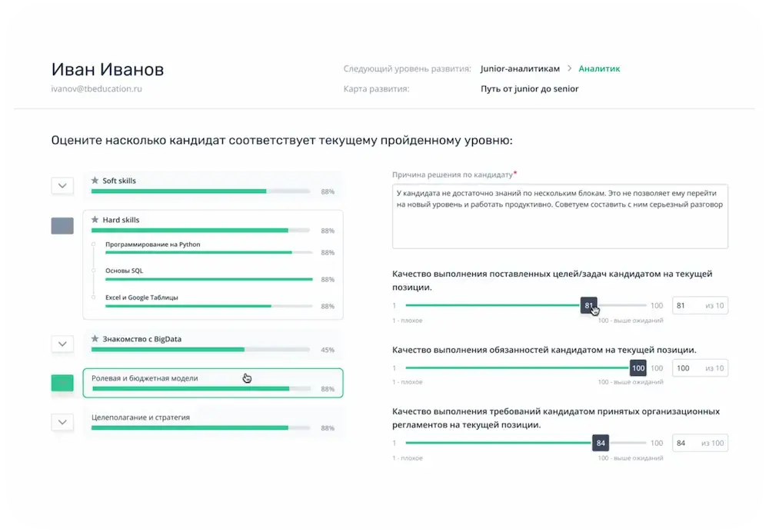Click the star icon beside Hard skills

[95, 220]
